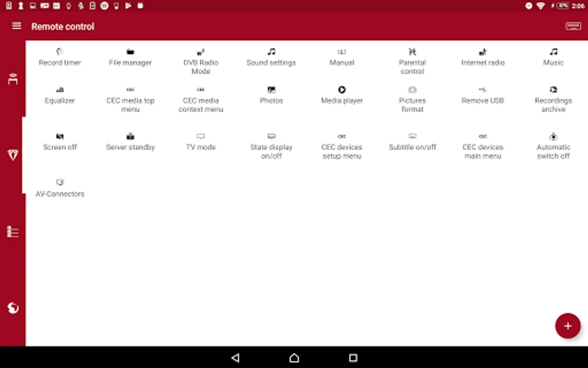588x368 pixels.
Task: Tap the keyboard icon in the top bar
Action: [573, 26]
